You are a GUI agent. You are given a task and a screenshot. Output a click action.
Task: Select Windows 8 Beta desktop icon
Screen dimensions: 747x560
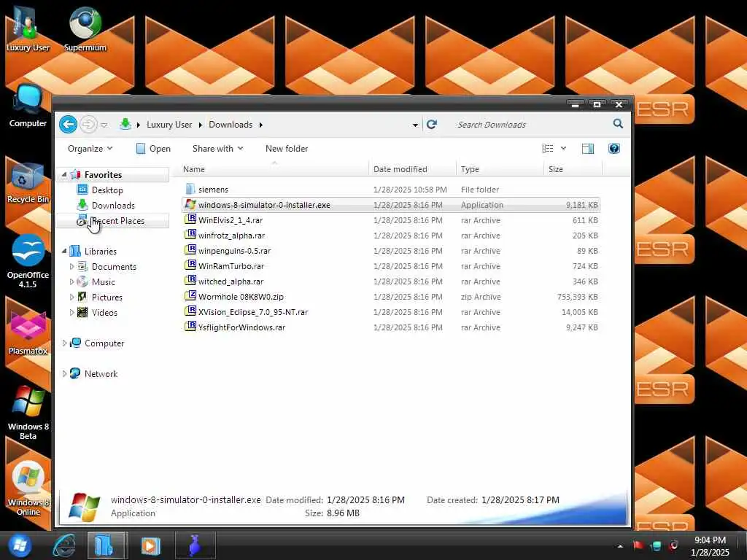tap(28, 413)
